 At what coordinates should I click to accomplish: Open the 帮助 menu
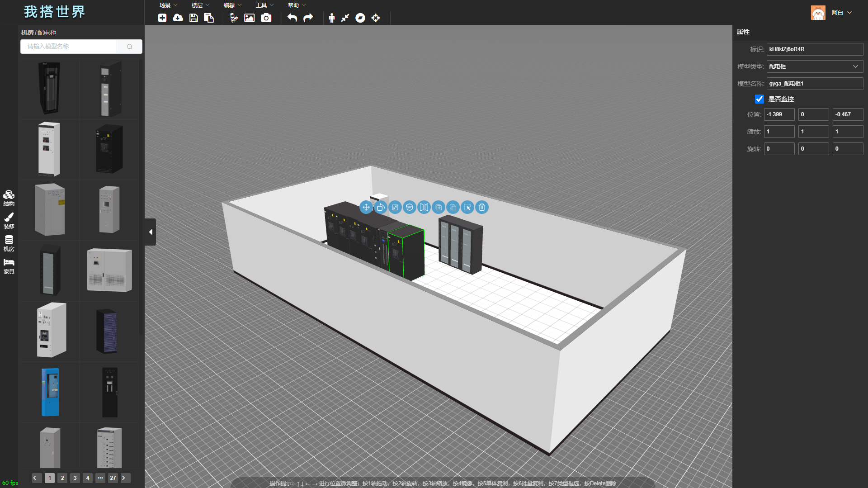point(297,5)
